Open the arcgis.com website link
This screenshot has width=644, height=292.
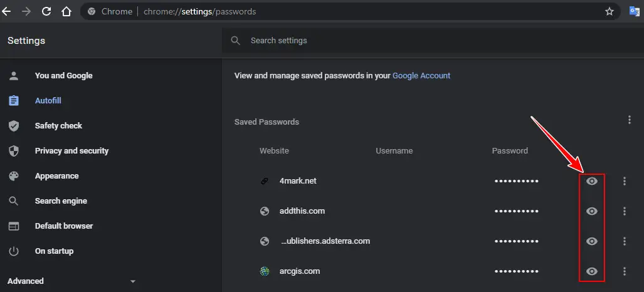pyautogui.click(x=299, y=271)
